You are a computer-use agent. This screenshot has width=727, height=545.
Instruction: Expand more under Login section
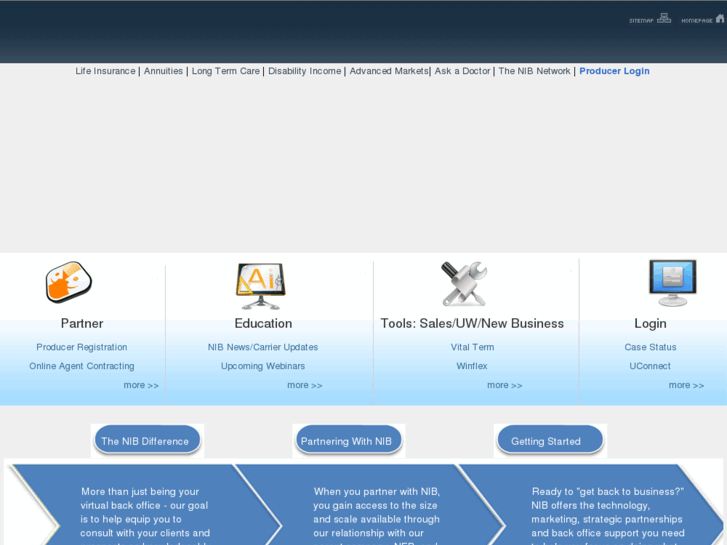(686, 385)
